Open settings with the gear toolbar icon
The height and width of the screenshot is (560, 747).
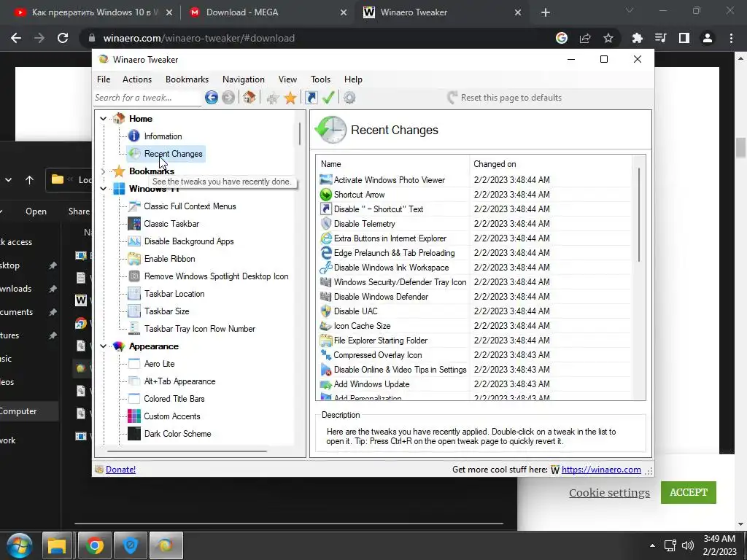point(349,98)
